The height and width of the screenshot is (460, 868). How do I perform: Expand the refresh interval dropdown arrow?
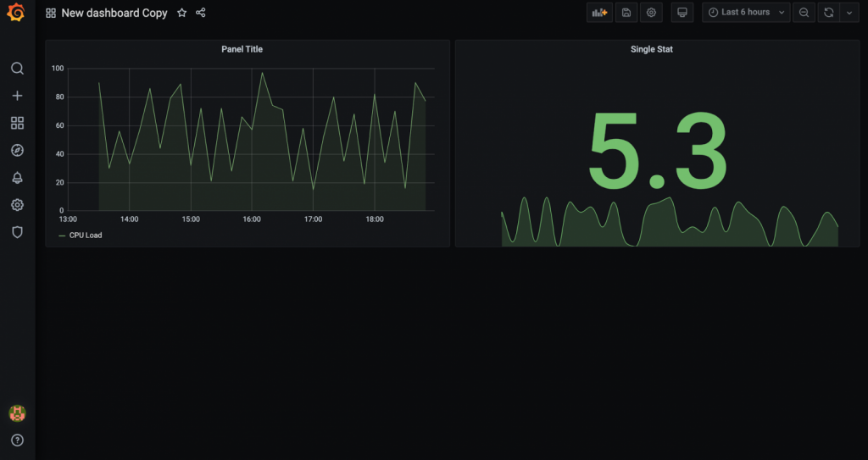tap(850, 13)
